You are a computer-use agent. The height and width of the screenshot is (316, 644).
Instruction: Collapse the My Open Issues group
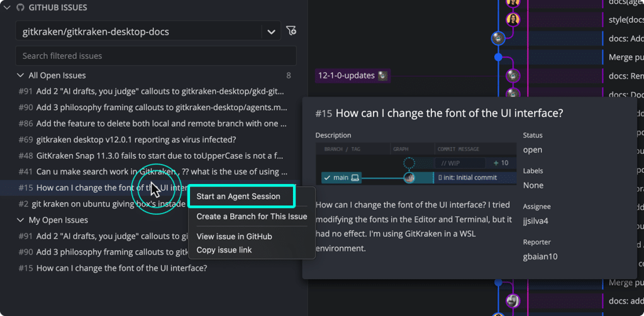[x=20, y=220]
